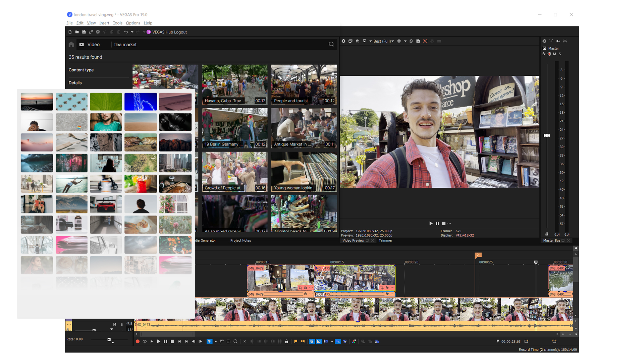Go to stock media home
The height and width of the screenshot is (362, 644).
pyautogui.click(x=71, y=45)
